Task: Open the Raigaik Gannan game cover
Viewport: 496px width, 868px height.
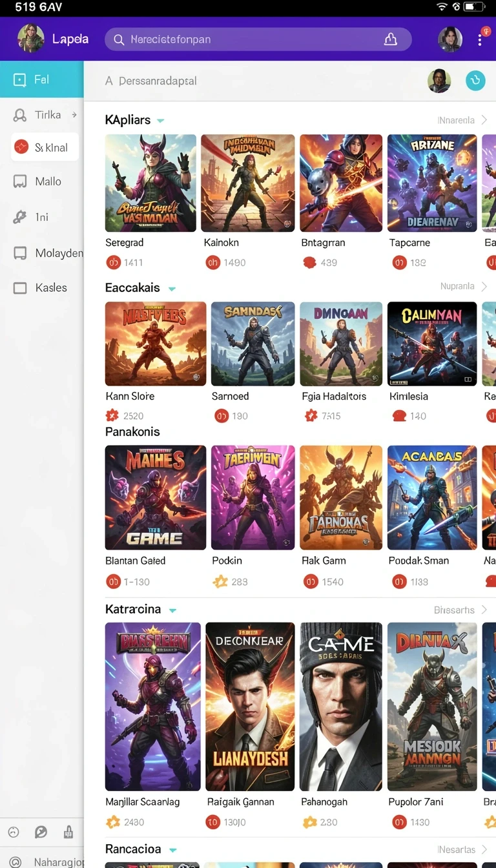Action: [250, 707]
